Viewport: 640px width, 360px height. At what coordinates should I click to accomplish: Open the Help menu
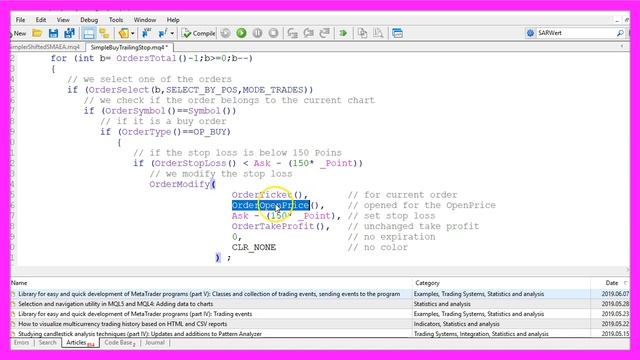click(x=173, y=20)
